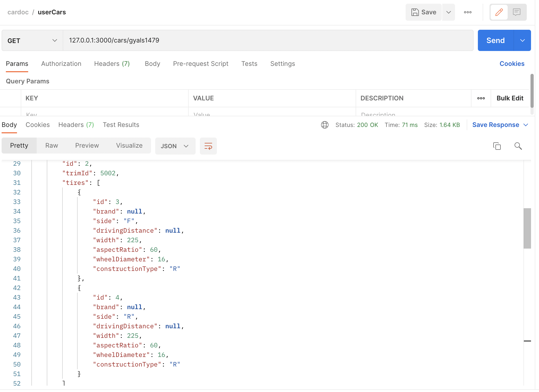This screenshot has width=539, height=392.
Task: Click the Cookies link
Action: (x=512, y=64)
